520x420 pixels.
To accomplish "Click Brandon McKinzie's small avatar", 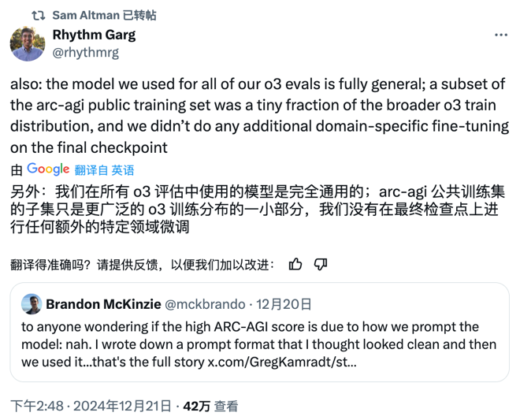I will pyautogui.click(x=31, y=304).
